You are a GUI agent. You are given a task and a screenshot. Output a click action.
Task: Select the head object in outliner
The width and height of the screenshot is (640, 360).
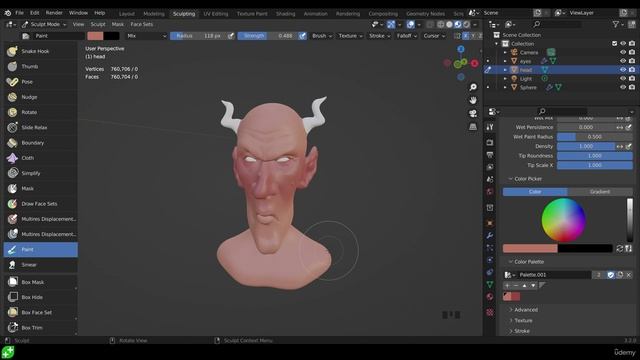[525, 70]
